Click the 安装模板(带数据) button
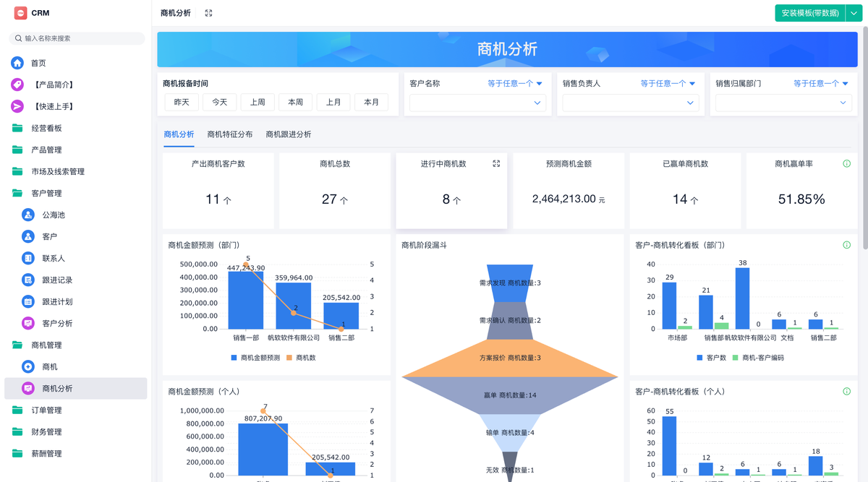The width and height of the screenshot is (868, 482). point(809,13)
